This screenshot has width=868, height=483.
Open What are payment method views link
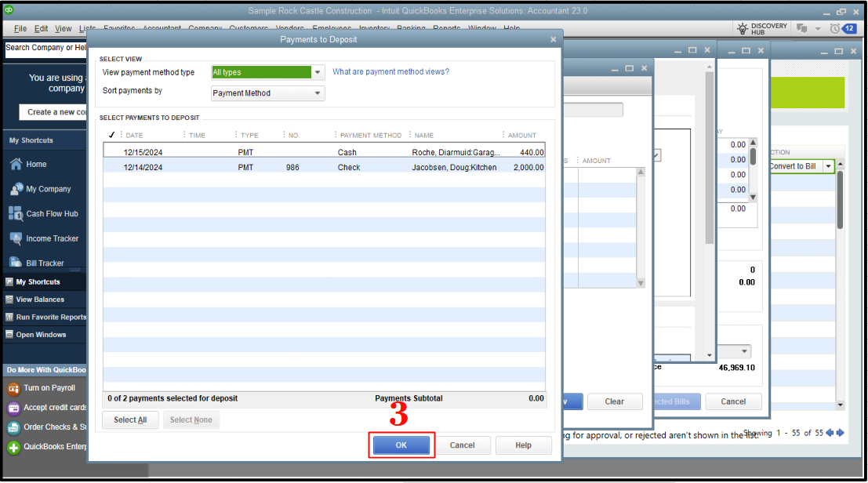point(390,71)
